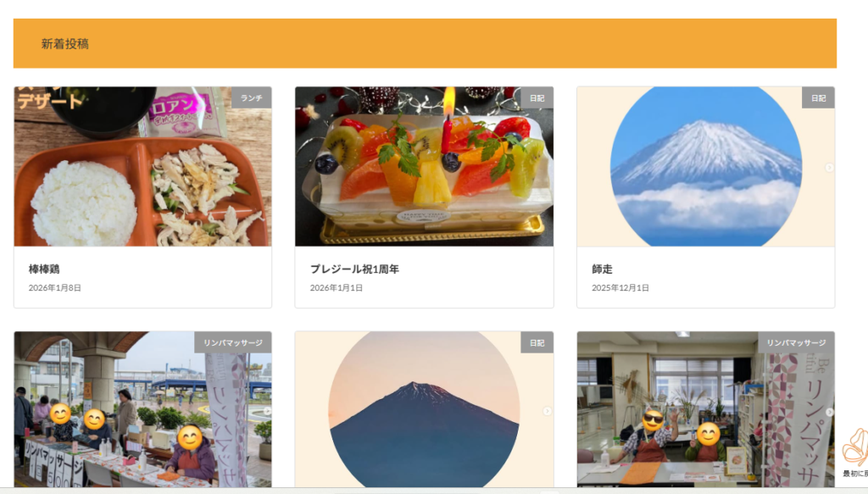Select the 日記 tag on the 師走 post
868x494 pixels.
(818, 98)
